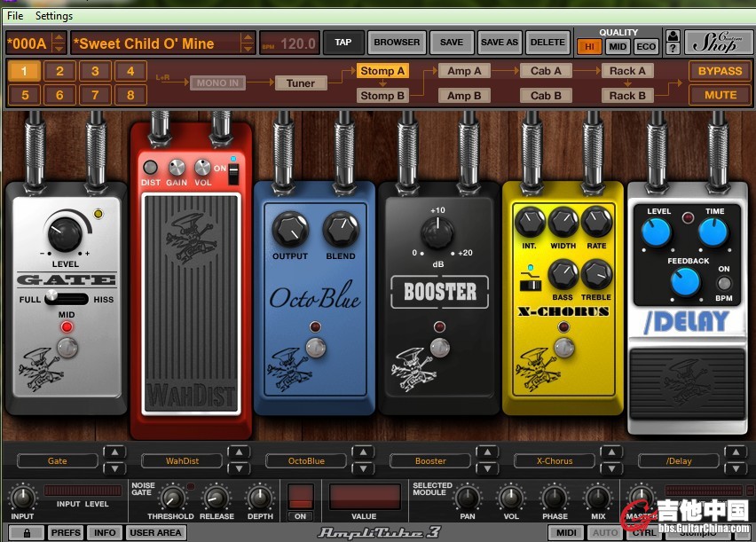756x542 pixels.
Task: Click the TAP tempo button
Action: tap(343, 43)
